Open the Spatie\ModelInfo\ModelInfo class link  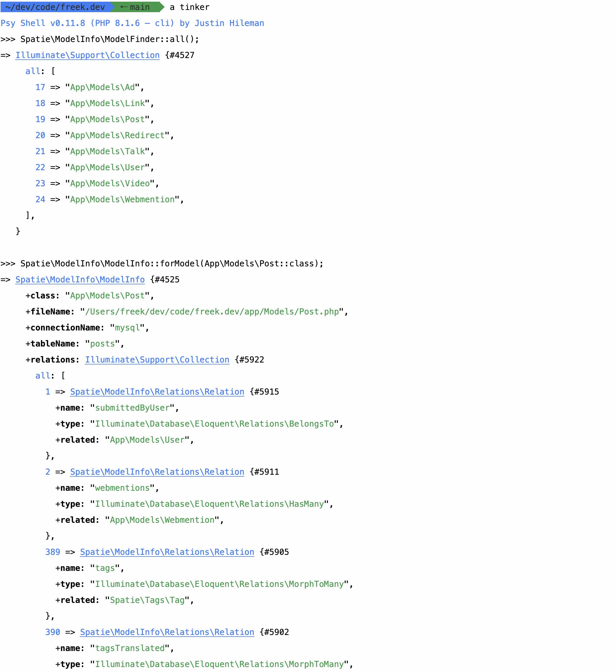[80, 280]
